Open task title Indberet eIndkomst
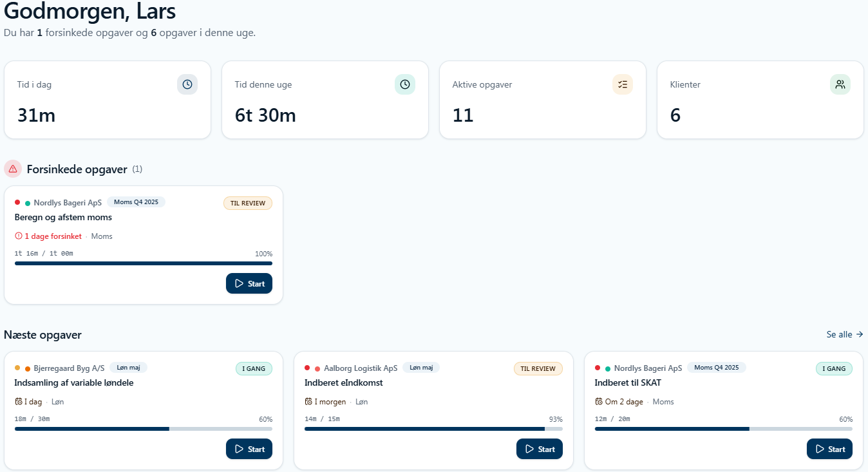This screenshot has height=472, width=868. point(344,383)
